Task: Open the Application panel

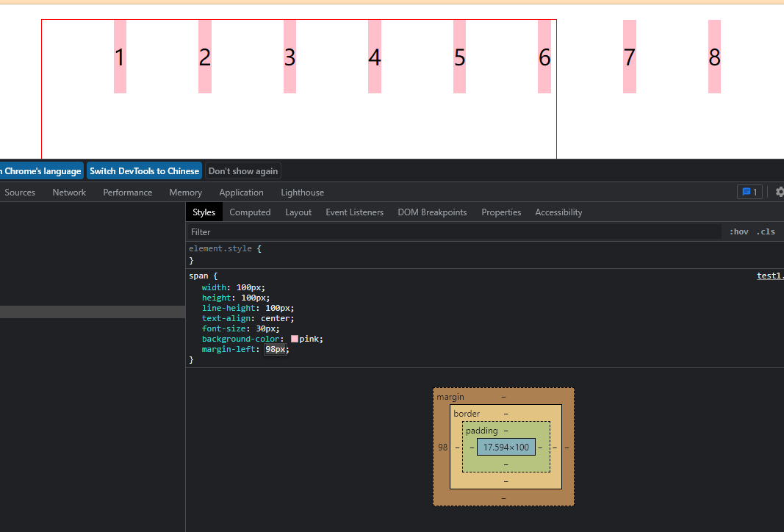Action: 241,193
